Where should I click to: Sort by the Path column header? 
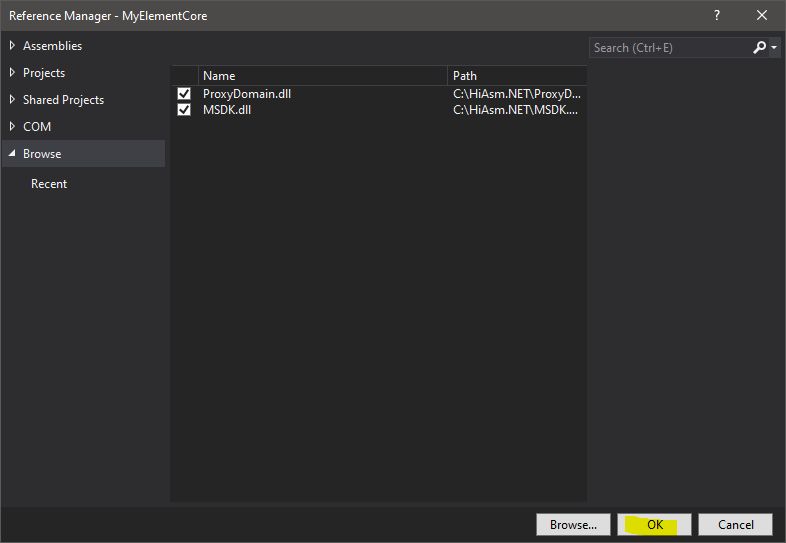click(x=515, y=75)
